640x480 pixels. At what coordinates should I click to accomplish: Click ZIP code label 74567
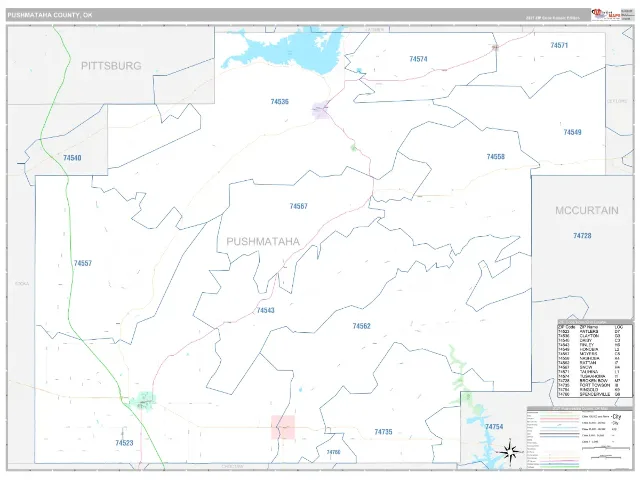tap(298, 206)
